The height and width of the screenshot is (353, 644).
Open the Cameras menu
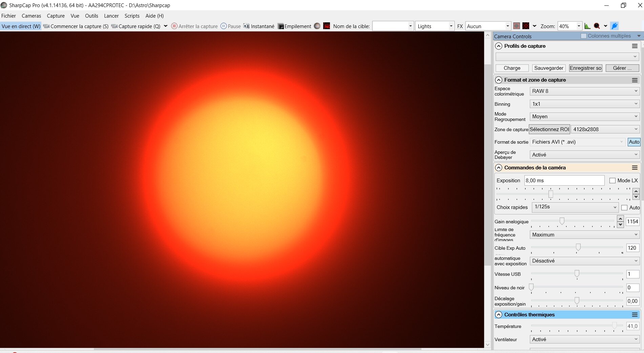(31, 16)
